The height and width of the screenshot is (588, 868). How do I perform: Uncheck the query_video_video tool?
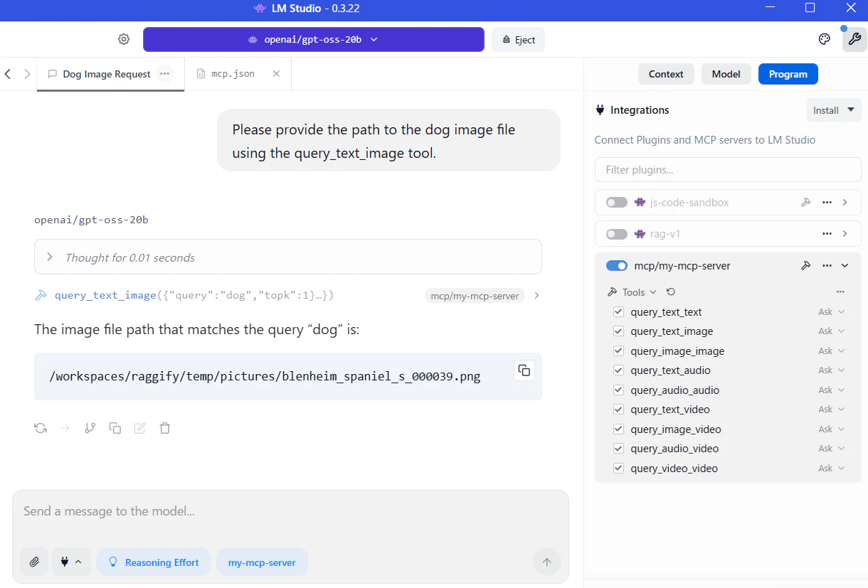[x=618, y=469]
